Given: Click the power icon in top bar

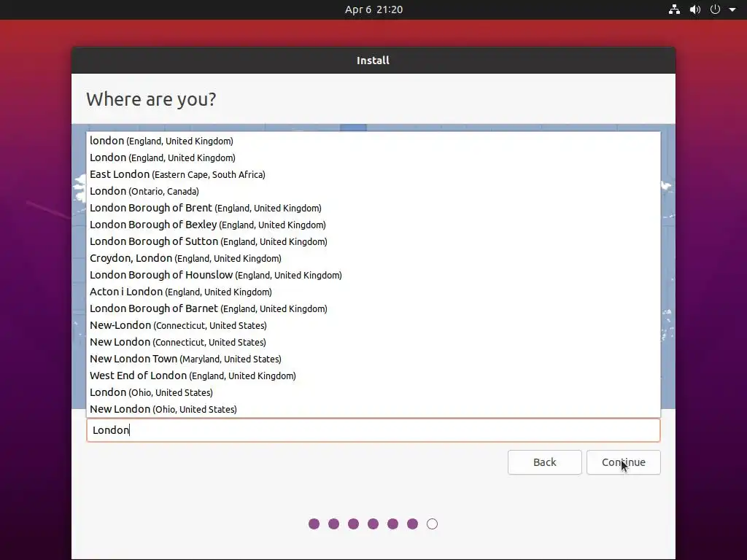Looking at the screenshot, I should pos(715,9).
